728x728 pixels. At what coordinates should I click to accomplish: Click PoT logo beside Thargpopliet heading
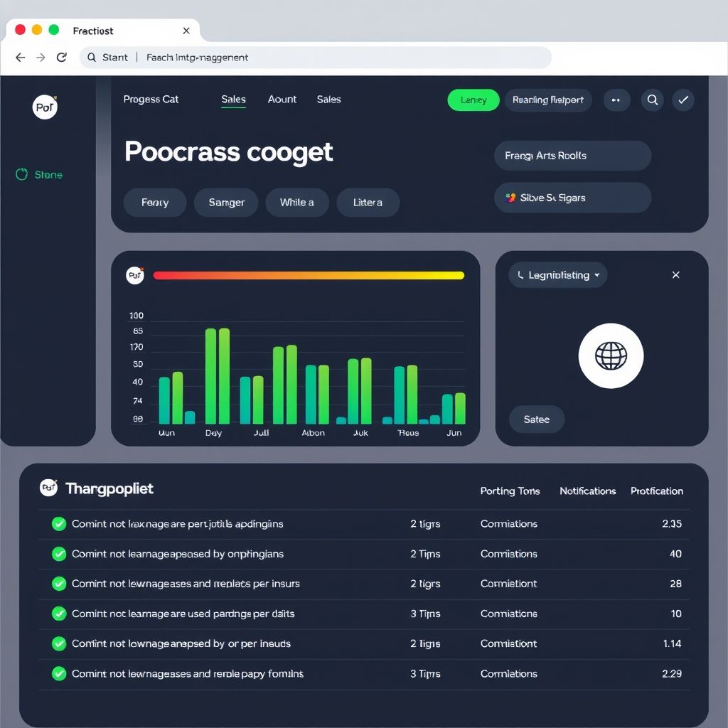49,488
